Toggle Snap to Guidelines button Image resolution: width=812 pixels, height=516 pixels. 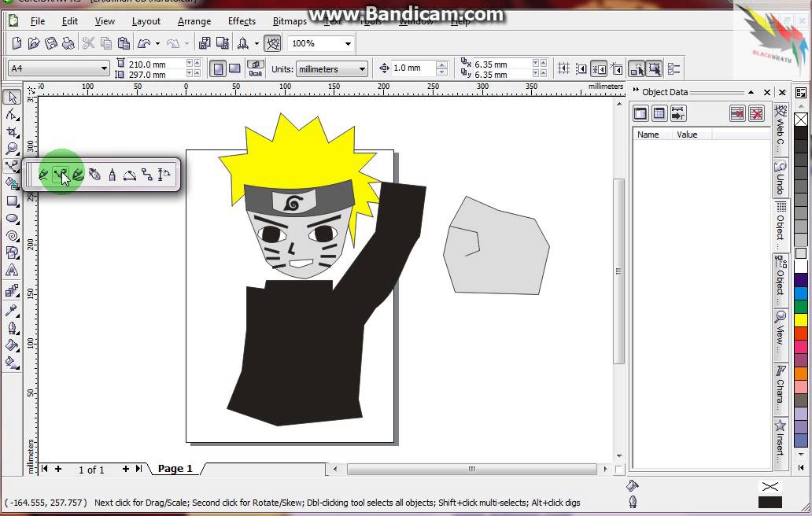coord(581,68)
